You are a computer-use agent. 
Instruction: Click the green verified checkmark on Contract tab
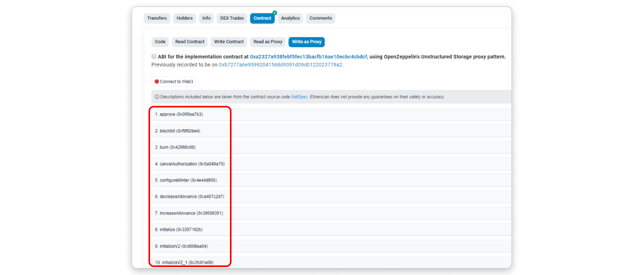pos(275,12)
